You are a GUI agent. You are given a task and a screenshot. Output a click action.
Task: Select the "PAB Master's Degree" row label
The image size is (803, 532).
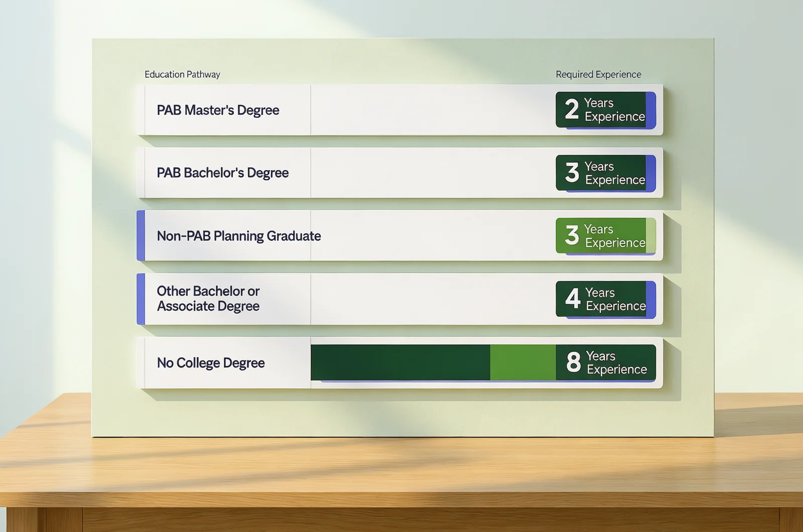click(218, 110)
